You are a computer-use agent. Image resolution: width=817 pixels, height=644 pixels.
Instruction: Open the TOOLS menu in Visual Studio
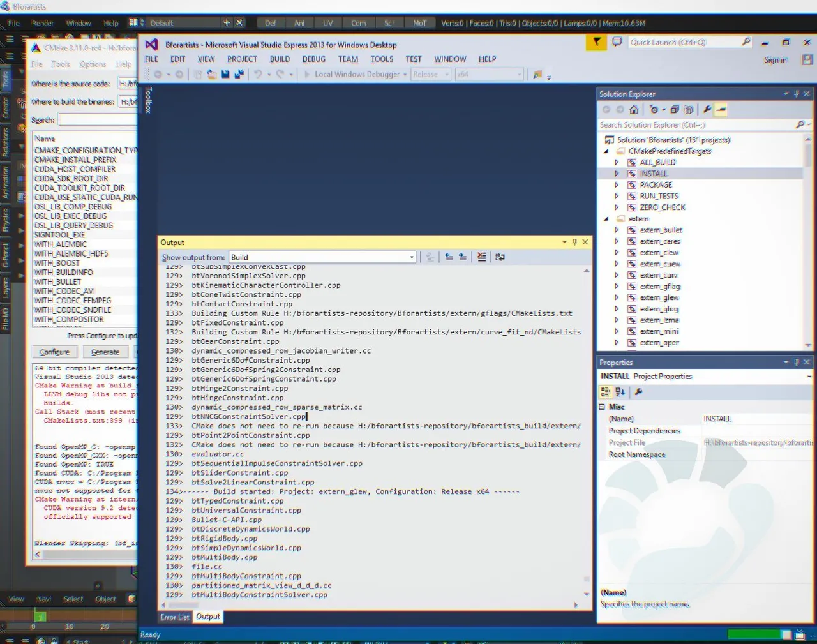(x=382, y=59)
